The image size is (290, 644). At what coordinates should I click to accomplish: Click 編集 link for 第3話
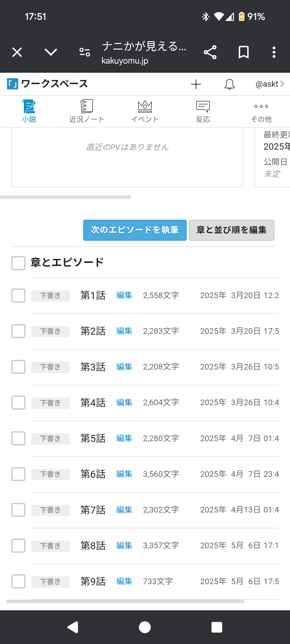pos(124,367)
